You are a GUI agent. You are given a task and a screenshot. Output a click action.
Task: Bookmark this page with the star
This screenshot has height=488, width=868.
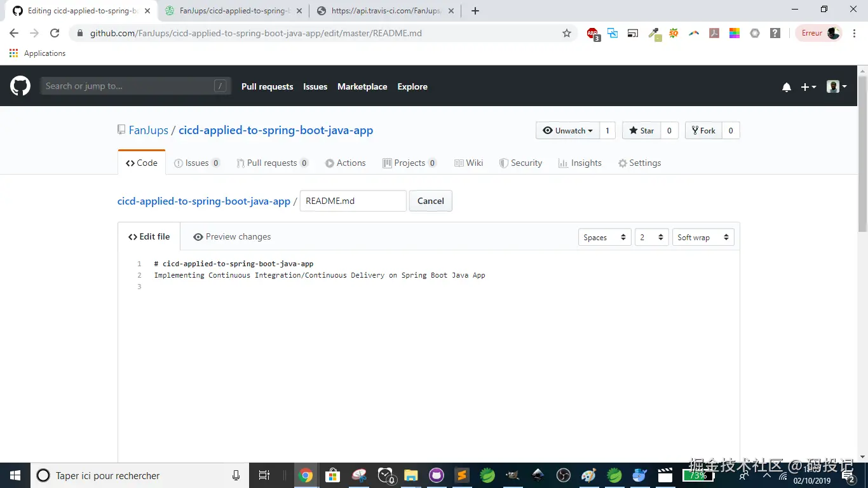pos(567,33)
